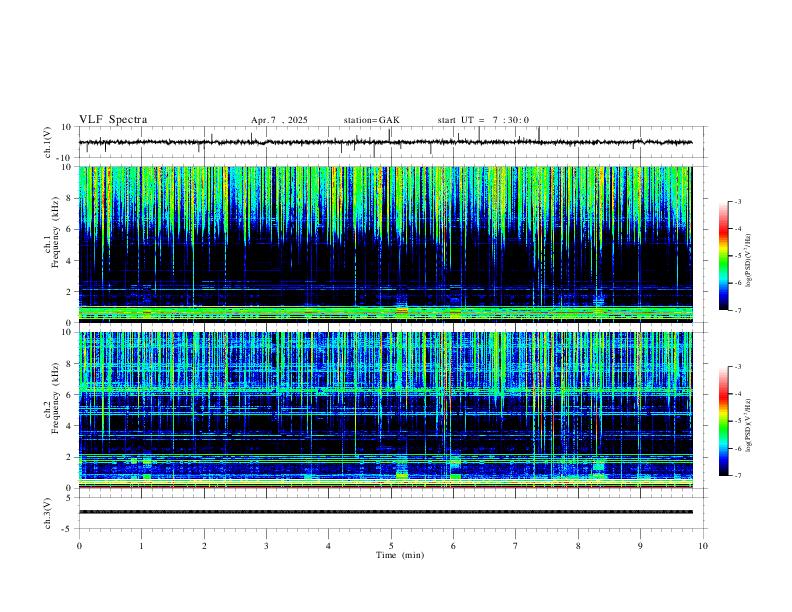
Task: Click the x-axis tick label "7"
Action: (x=516, y=546)
